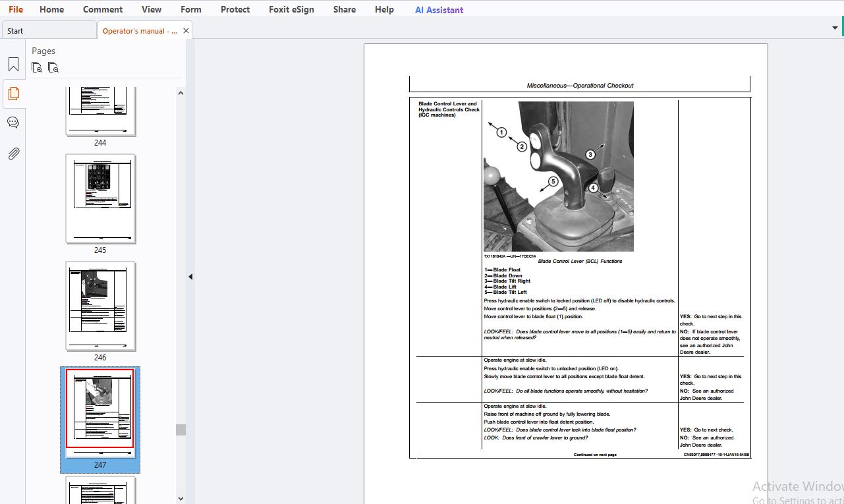Click the thumbnails scrollbar up arrow
The height and width of the screenshot is (504, 844).
pos(181,93)
